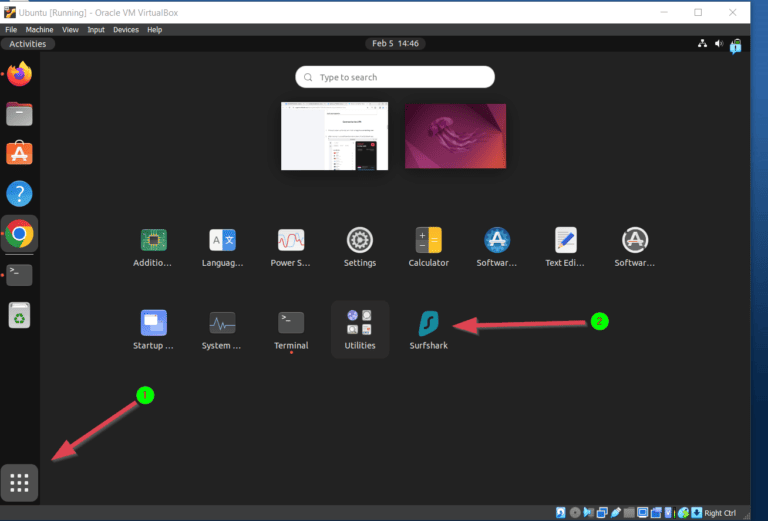Click the VirtualBox shared folders indicator
Image resolution: width=768 pixels, height=521 pixels.
point(629,513)
